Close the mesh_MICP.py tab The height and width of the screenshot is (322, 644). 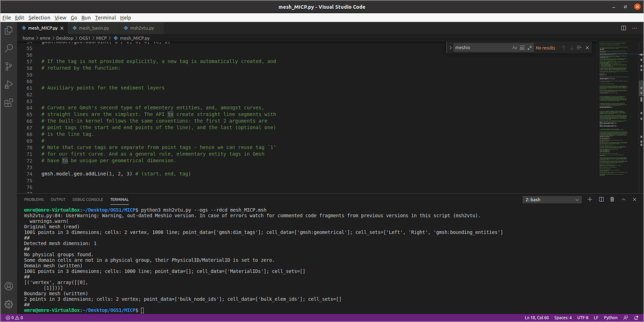[x=62, y=28]
